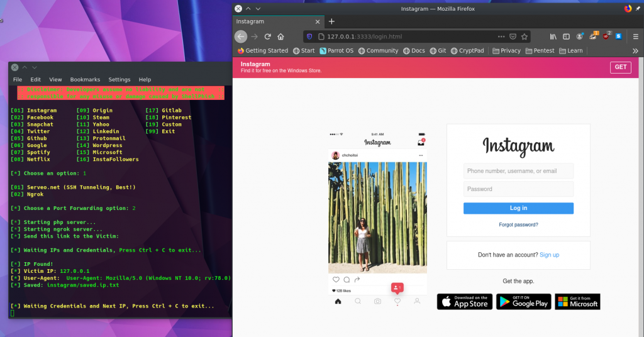Image resolution: width=644 pixels, height=337 pixels.
Task: Click the Firefox forward arrow
Action: pos(255,36)
